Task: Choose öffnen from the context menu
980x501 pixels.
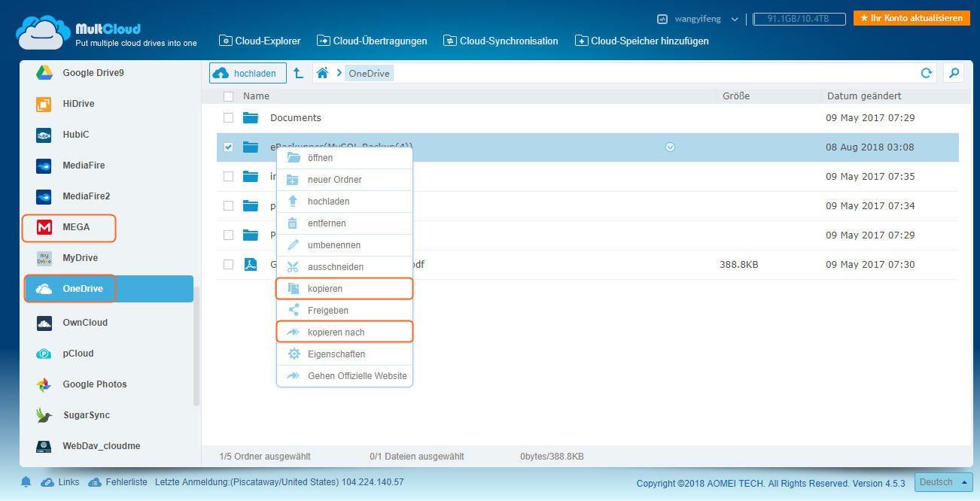Action: coord(345,158)
